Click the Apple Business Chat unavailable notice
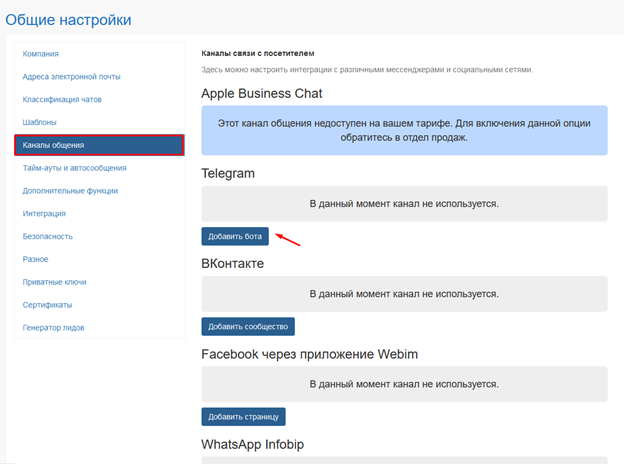This screenshot has height=464, width=624. pyautogui.click(x=404, y=130)
